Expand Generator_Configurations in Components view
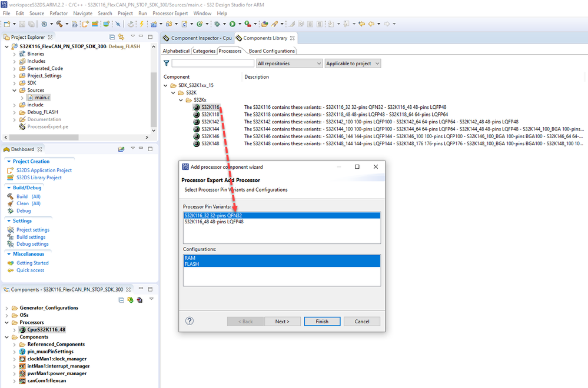Viewport: 588px width, 388px height. pyautogui.click(x=6, y=308)
